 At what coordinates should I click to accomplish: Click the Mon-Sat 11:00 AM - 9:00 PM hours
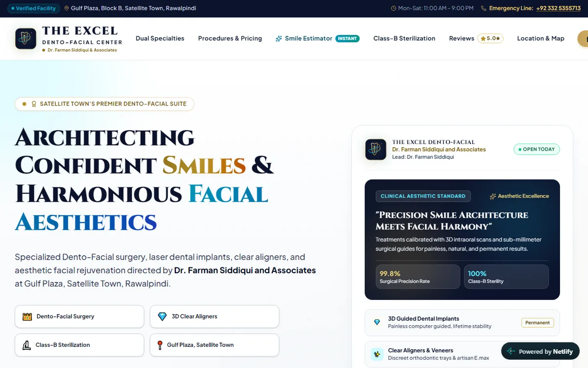tap(436, 8)
